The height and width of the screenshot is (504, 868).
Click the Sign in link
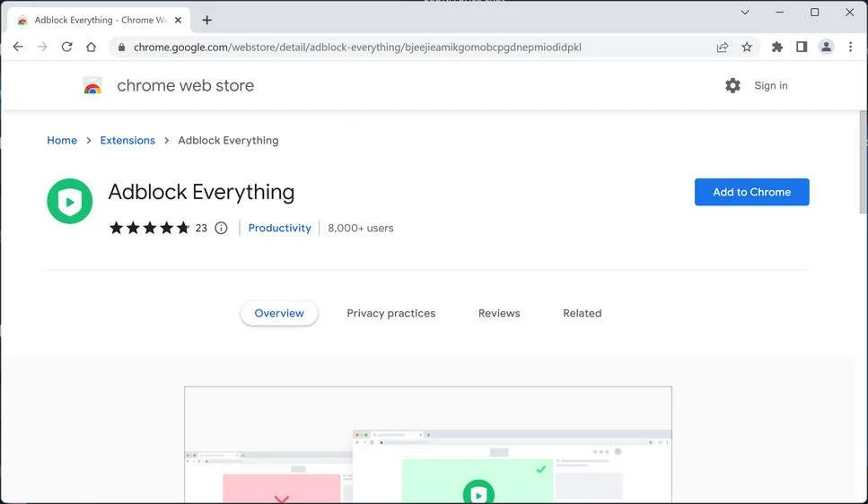tap(770, 86)
